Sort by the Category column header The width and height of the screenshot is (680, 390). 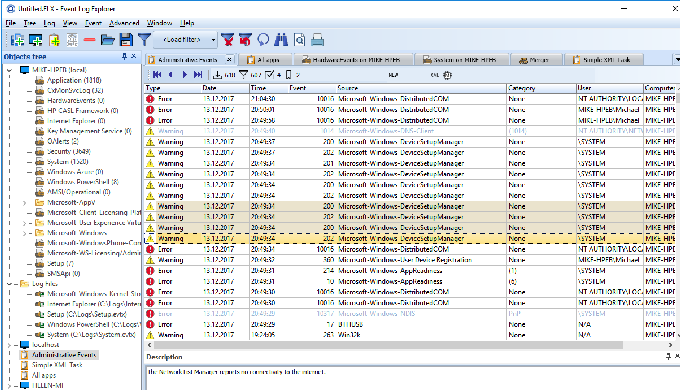point(541,88)
